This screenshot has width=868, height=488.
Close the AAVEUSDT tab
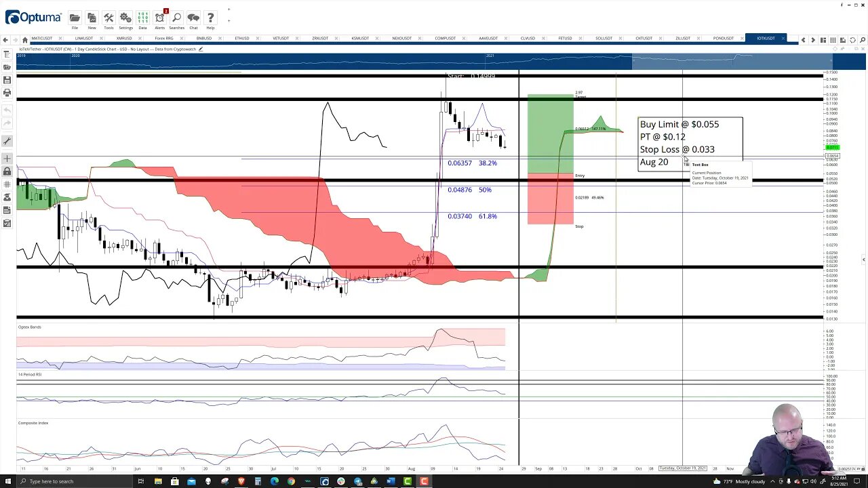[505, 39]
